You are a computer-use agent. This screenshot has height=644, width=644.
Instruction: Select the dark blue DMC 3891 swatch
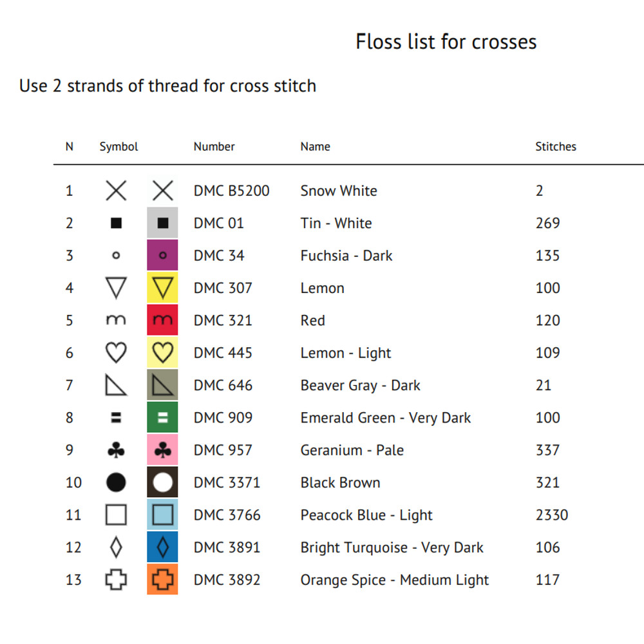tap(162, 547)
